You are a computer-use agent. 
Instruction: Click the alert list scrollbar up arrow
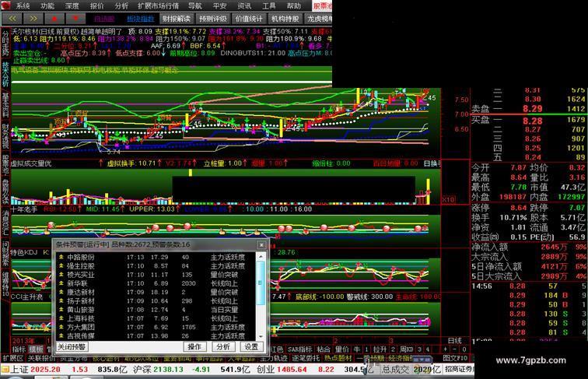pos(261,256)
